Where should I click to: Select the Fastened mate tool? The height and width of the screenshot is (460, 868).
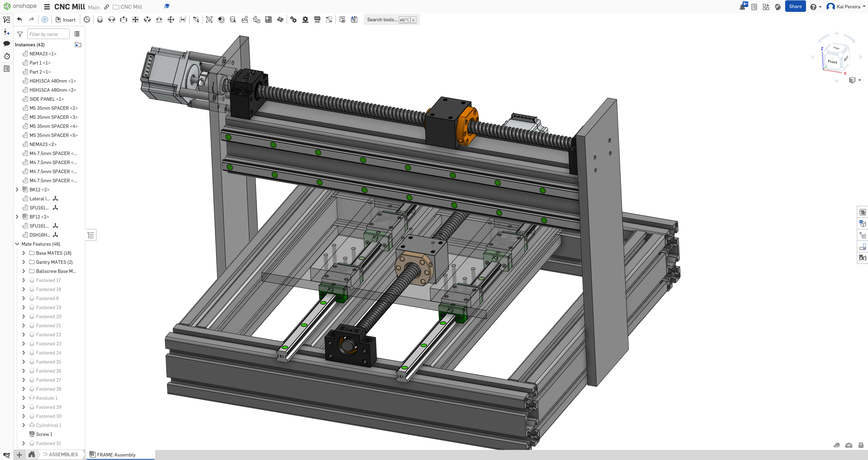pyautogui.click(x=100, y=20)
